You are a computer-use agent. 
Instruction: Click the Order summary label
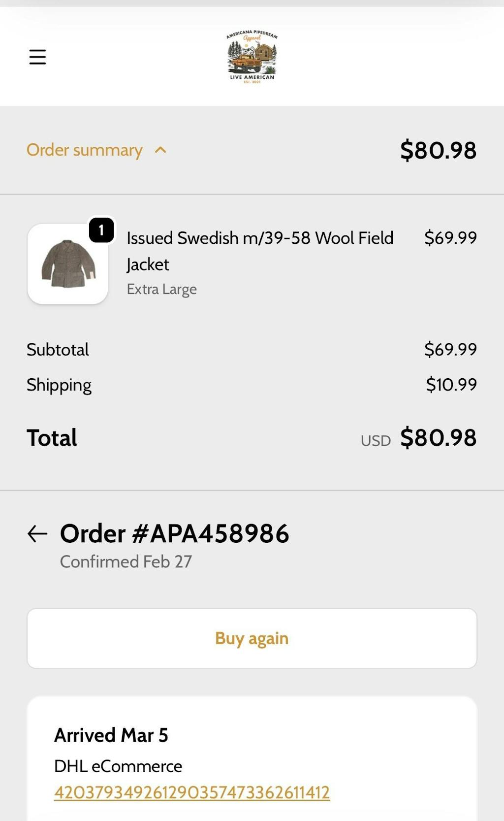pos(85,150)
